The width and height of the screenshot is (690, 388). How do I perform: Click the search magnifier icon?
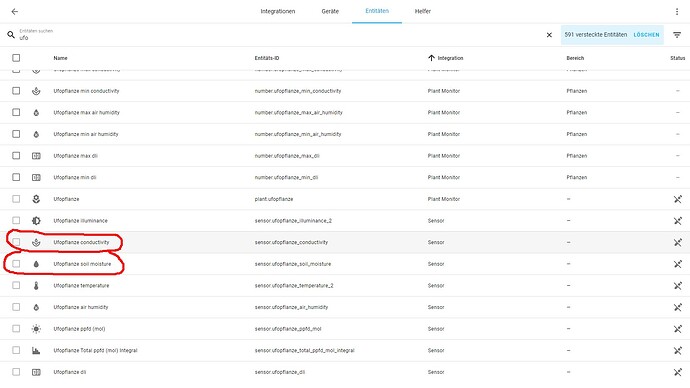pyautogui.click(x=11, y=34)
